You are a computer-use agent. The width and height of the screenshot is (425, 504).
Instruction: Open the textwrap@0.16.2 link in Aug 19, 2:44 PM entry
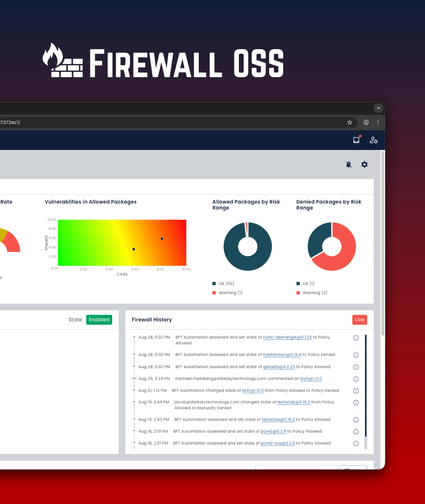[294, 402]
